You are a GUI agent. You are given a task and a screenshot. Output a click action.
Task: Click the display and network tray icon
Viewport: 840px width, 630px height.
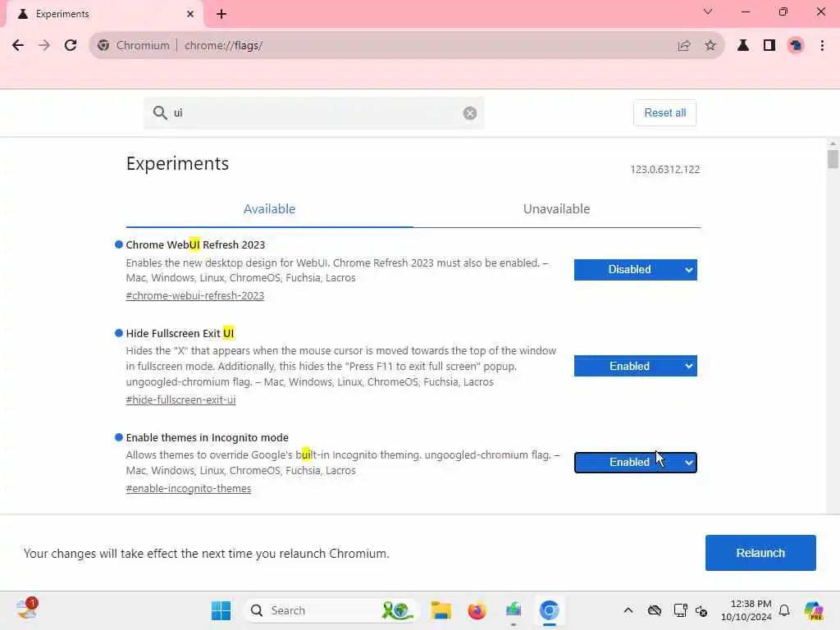(680, 610)
